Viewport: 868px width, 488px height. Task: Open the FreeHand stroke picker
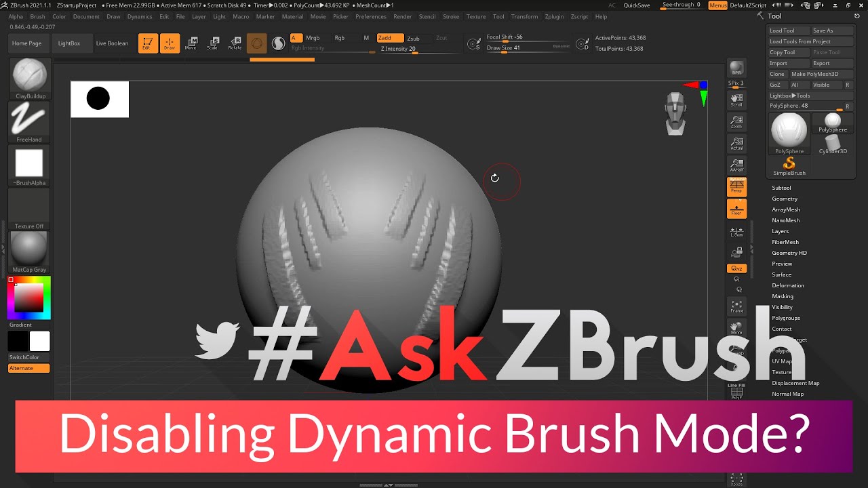click(x=29, y=122)
